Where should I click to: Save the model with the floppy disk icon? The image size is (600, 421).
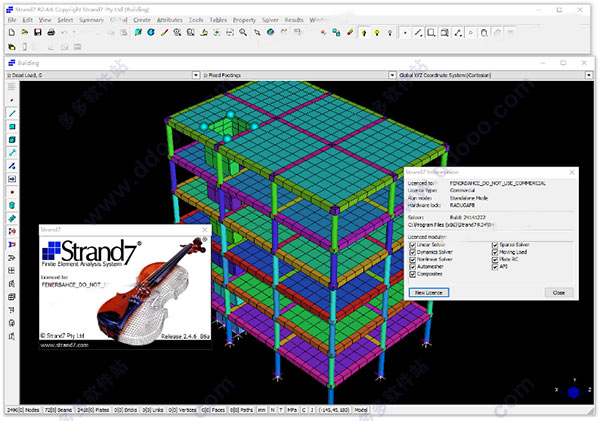pos(38,33)
